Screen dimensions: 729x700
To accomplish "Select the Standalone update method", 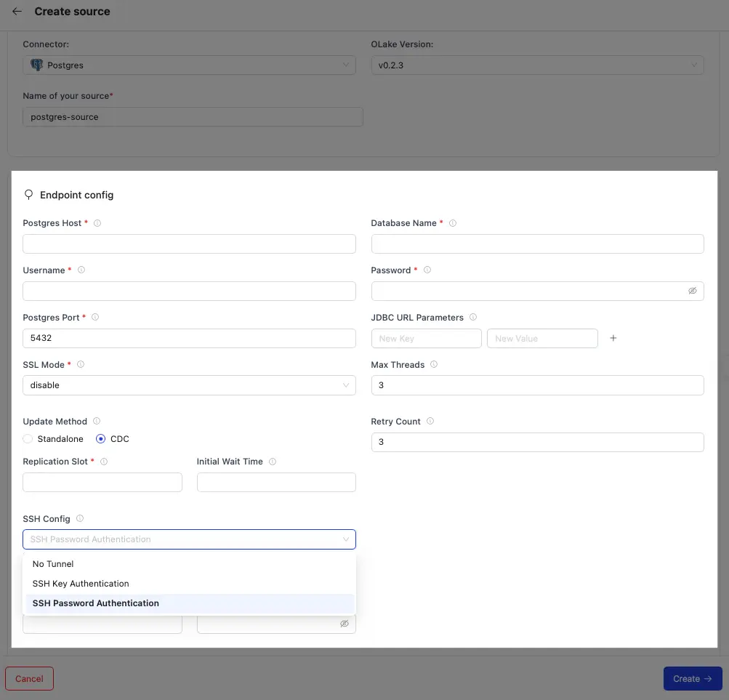I will pos(28,439).
